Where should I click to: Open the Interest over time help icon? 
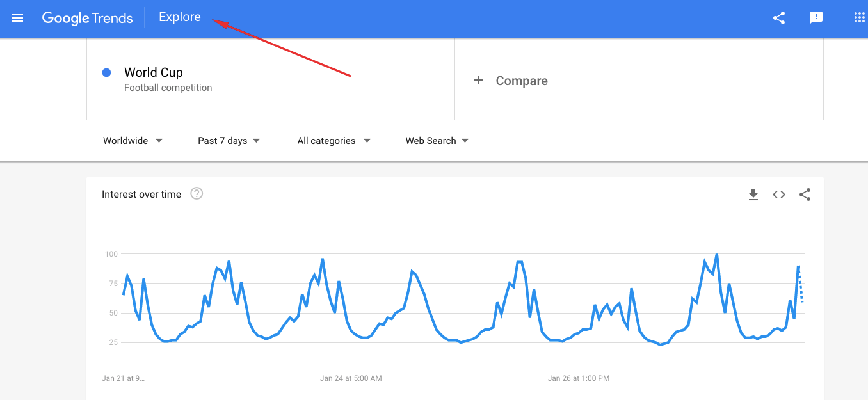197,193
